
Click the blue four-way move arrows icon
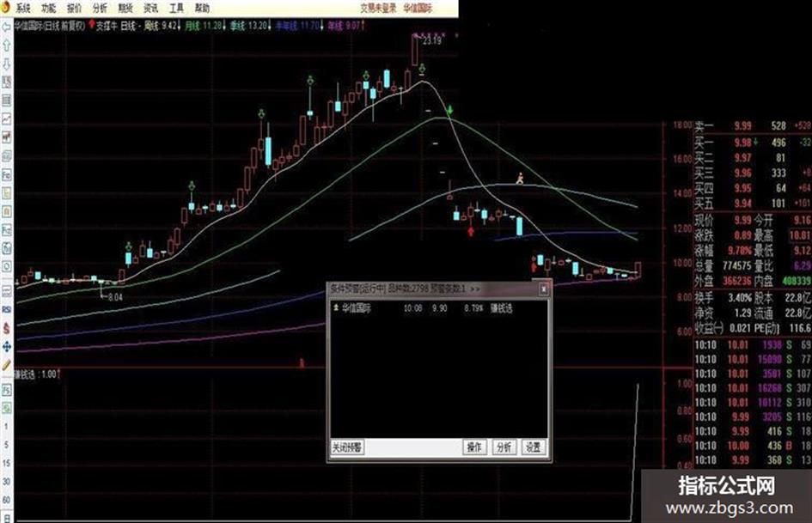click(x=6, y=346)
